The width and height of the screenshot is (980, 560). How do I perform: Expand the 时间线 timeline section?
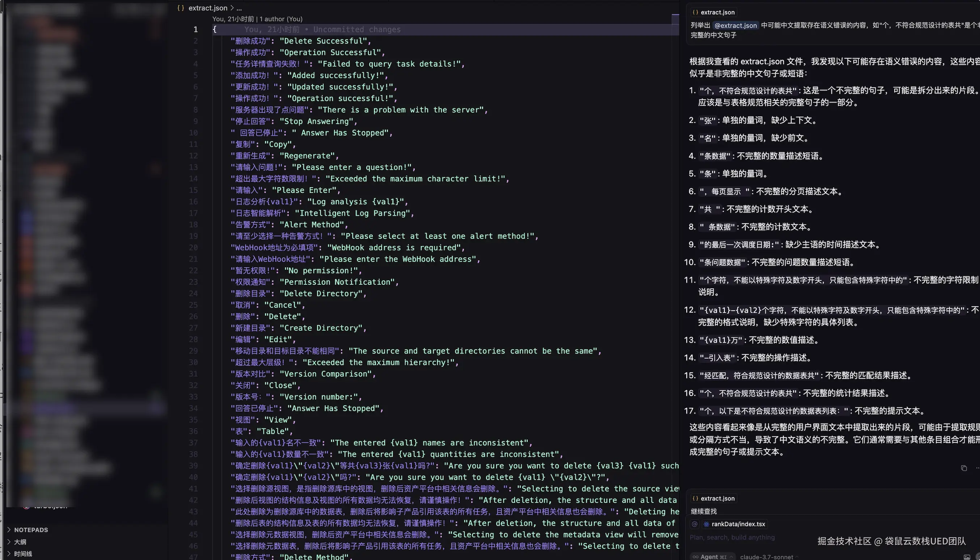[23, 553]
